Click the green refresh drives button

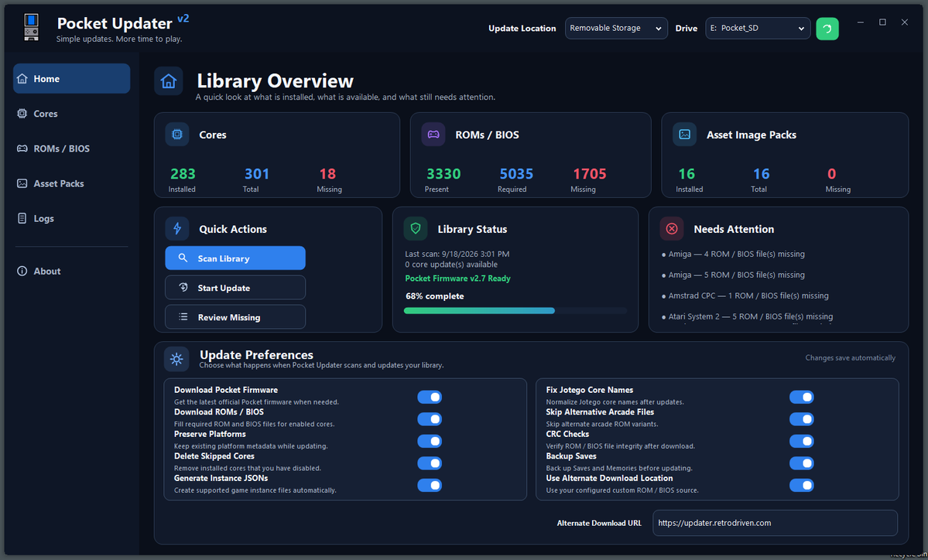tap(827, 29)
